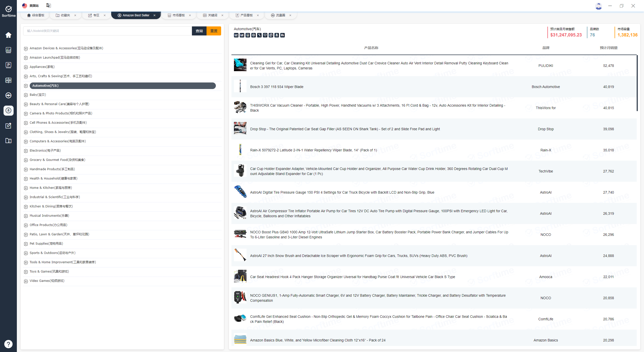The width and height of the screenshot is (644, 352).
Task: Click the PULIDIKI brand cell
Action: coord(546,66)
